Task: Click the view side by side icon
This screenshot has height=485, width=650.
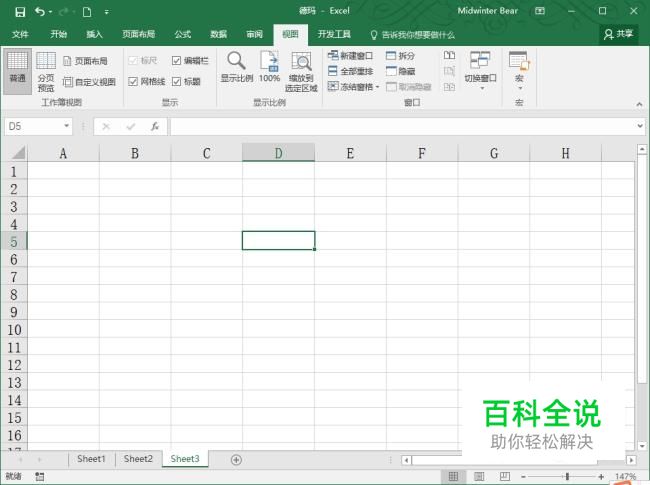Action: point(449,56)
